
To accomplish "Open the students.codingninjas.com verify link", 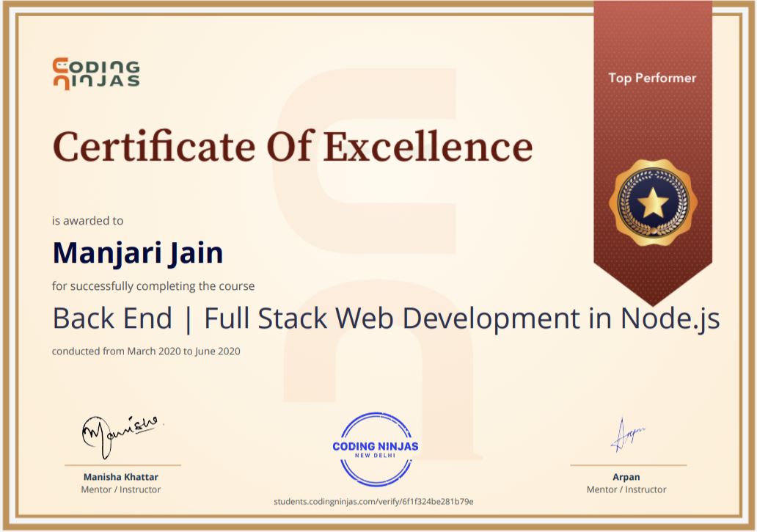I will click(x=373, y=502).
